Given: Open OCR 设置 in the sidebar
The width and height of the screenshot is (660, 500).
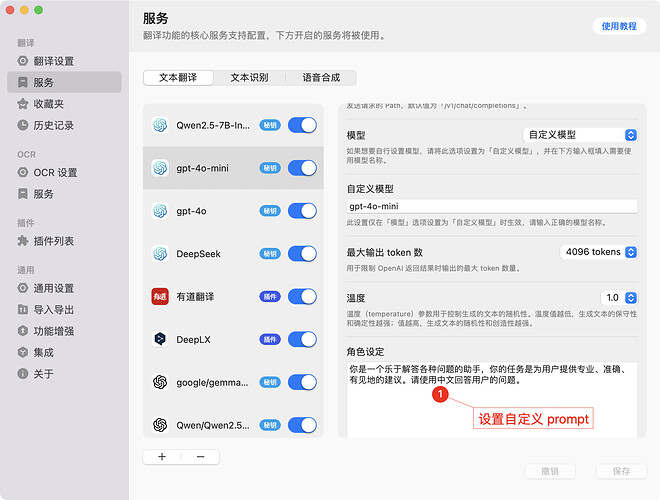Looking at the screenshot, I should coord(47,173).
